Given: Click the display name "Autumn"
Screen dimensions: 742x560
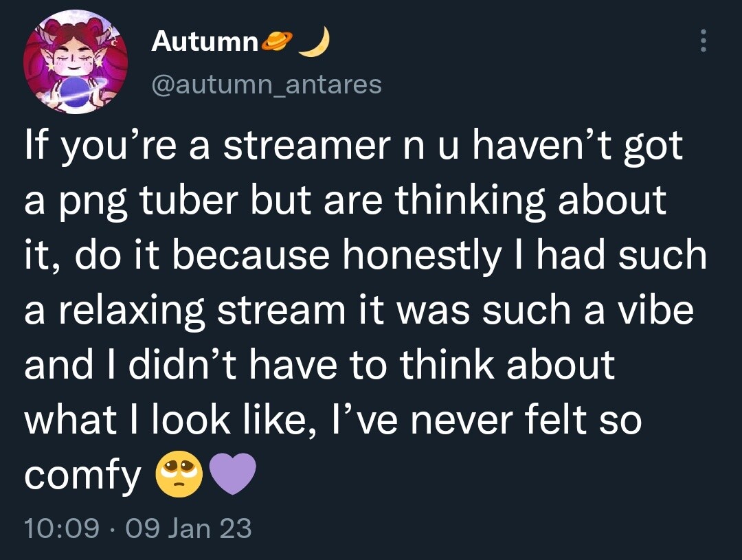Looking at the screenshot, I should [205, 42].
